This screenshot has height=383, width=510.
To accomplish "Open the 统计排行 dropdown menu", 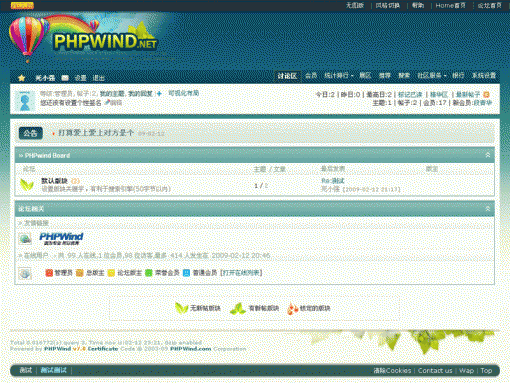I will (x=338, y=76).
